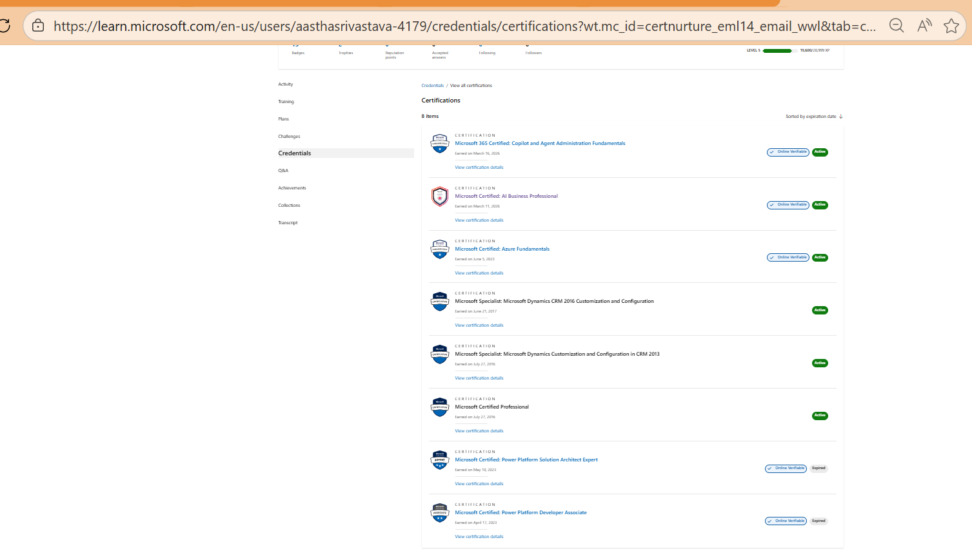View certification details for Solution Architect Expert
This screenshot has height=560, width=972.
click(479, 484)
